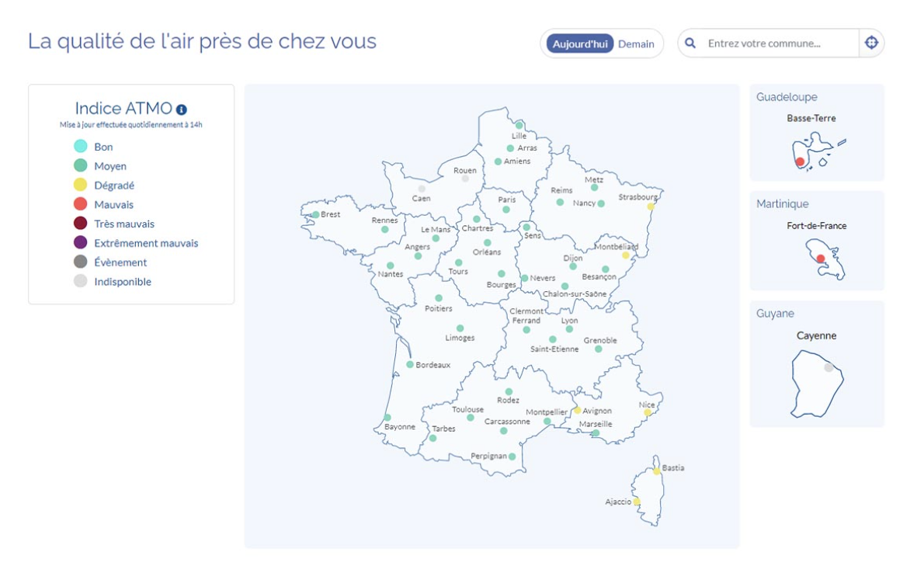The height and width of the screenshot is (573, 924).
Task: Click the geolocation crosshair icon
Action: [x=871, y=43]
